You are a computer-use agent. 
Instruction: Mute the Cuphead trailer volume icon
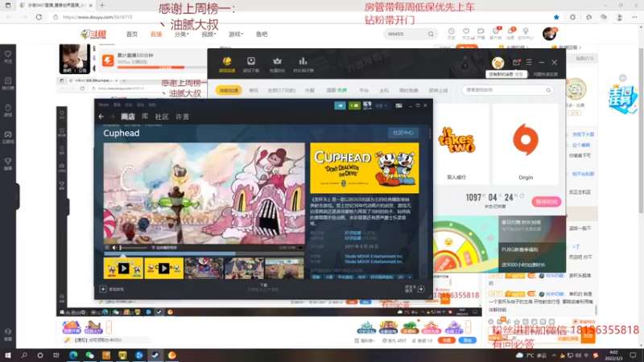[114, 248]
